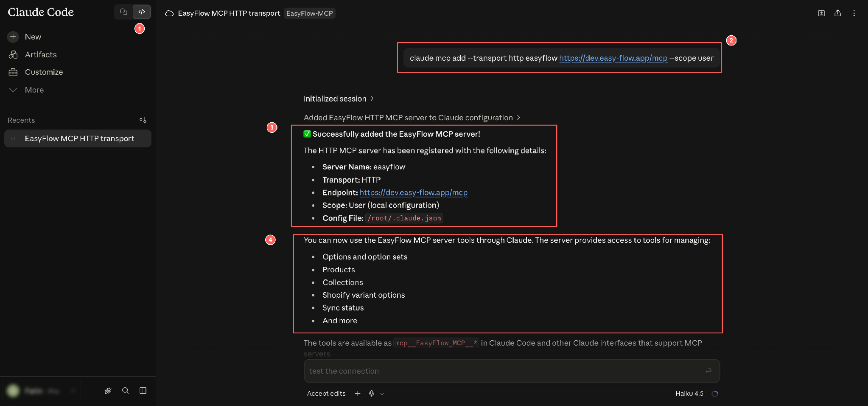Click the 'Collections' bullet

pyautogui.click(x=343, y=282)
